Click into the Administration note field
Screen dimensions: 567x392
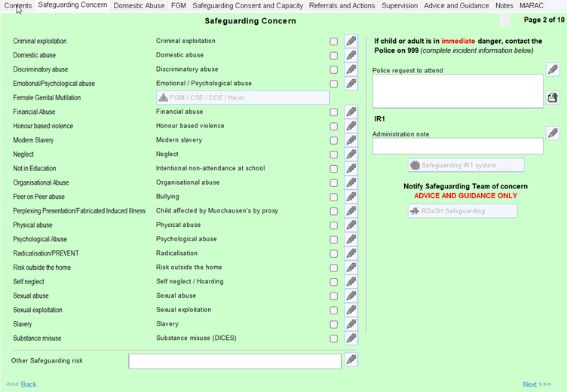click(x=458, y=146)
